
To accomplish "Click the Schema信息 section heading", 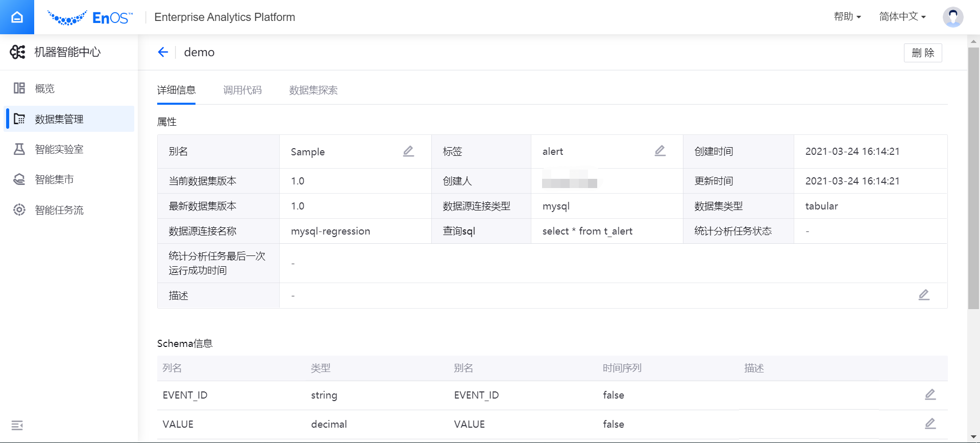I will coord(185,343).
